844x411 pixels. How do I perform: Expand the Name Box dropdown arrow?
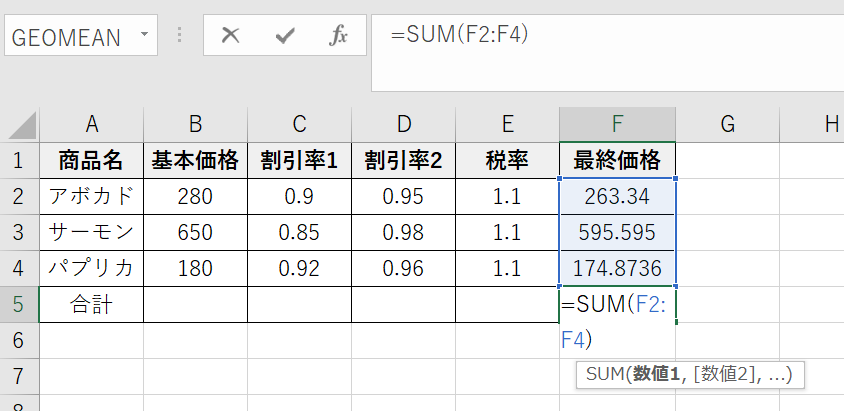pyautogui.click(x=144, y=36)
